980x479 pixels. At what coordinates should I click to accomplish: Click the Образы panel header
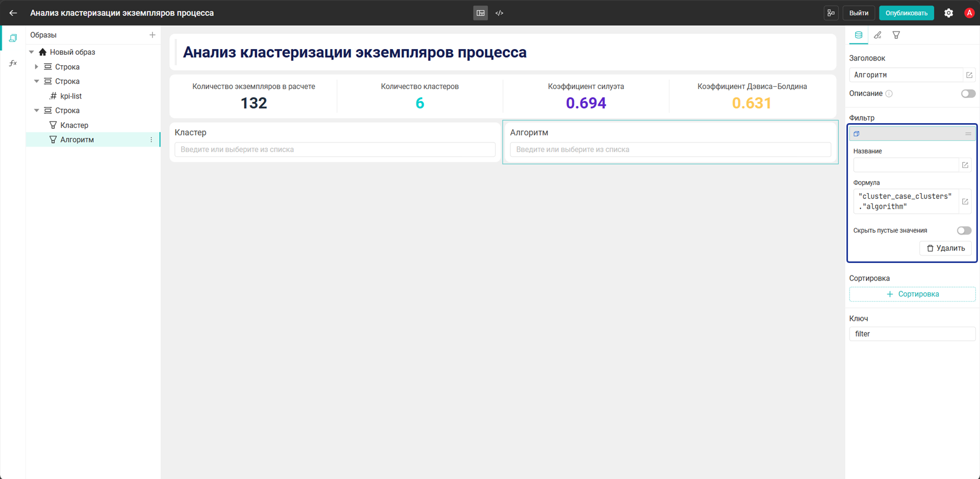pyautogui.click(x=43, y=35)
